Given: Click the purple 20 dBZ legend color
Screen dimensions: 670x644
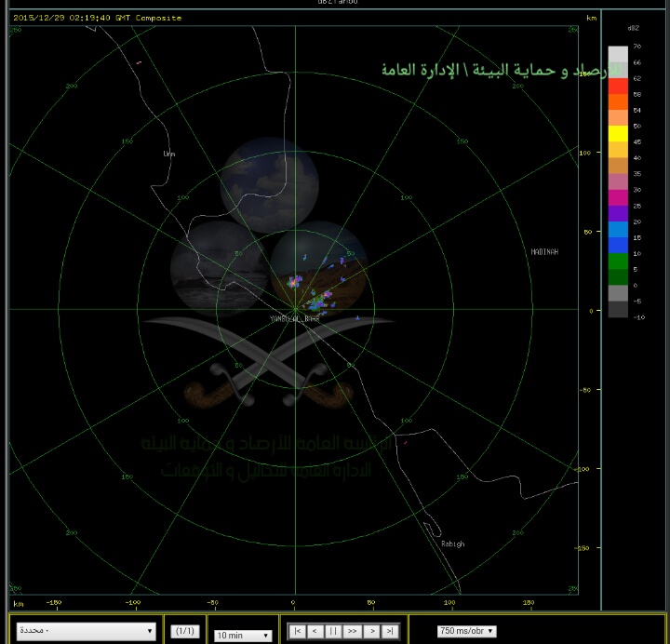Looking at the screenshot, I should click(x=618, y=213).
